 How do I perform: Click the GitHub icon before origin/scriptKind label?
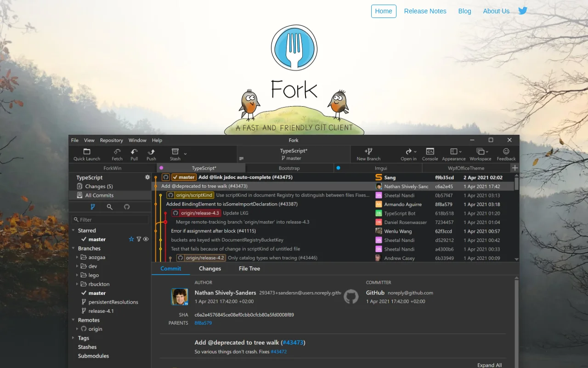coord(171,195)
